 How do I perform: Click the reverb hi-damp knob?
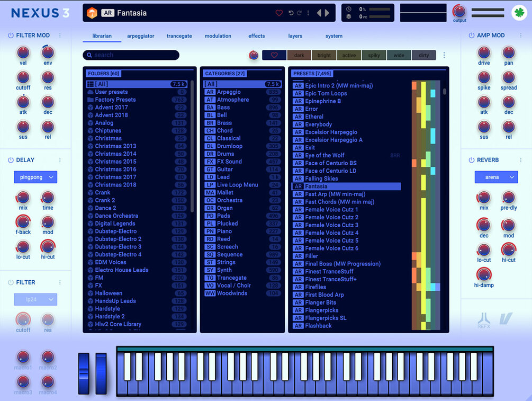(x=484, y=274)
